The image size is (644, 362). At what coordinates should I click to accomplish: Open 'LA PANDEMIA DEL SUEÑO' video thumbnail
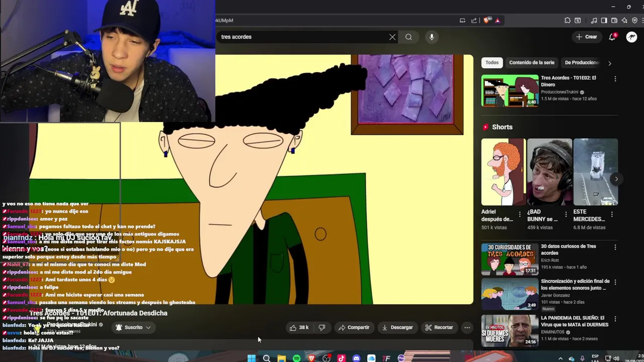coord(510,330)
